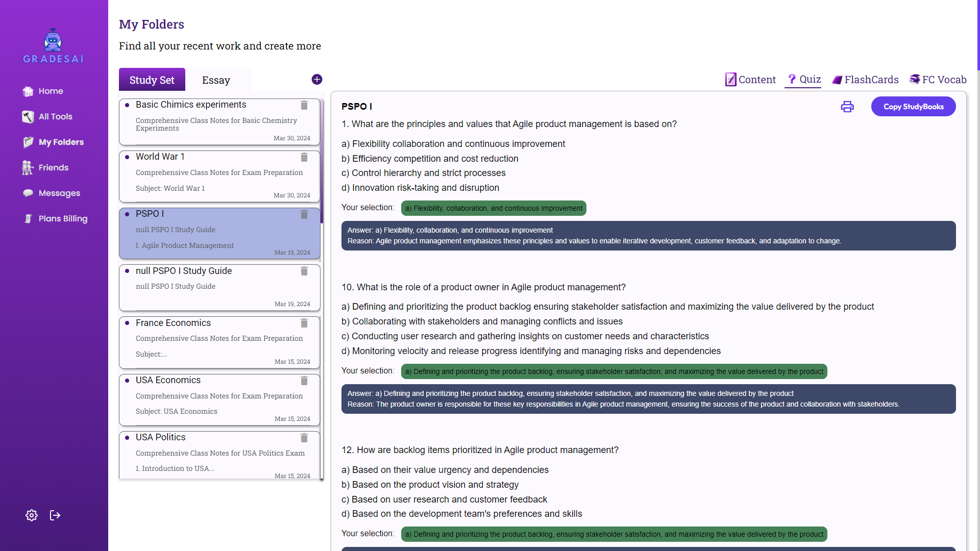The image size is (980, 551).
Task: Switch to the Content view
Action: tap(750, 80)
